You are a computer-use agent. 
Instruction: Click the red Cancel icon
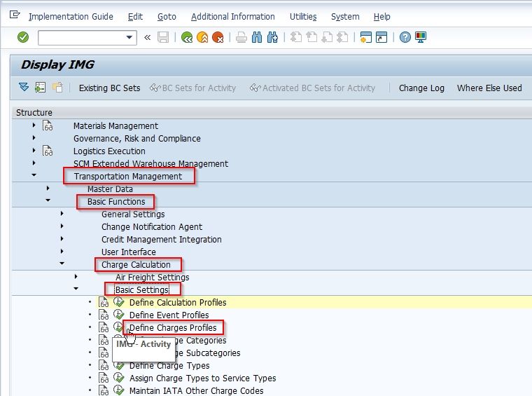coord(218,37)
